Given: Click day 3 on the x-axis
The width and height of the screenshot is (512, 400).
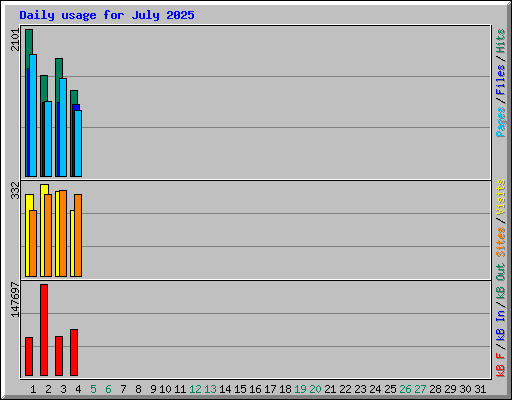Looking at the screenshot, I should [63, 389].
